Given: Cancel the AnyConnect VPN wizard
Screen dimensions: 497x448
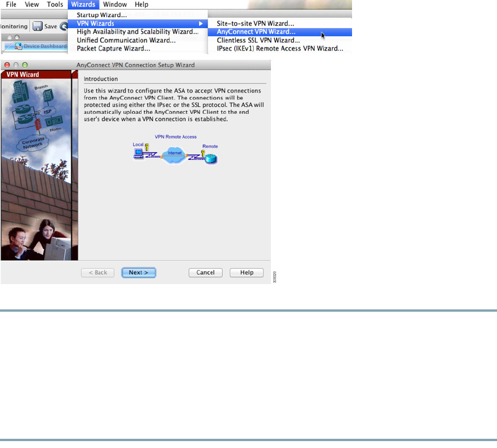Looking at the screenshot, I should pos(205,273).
